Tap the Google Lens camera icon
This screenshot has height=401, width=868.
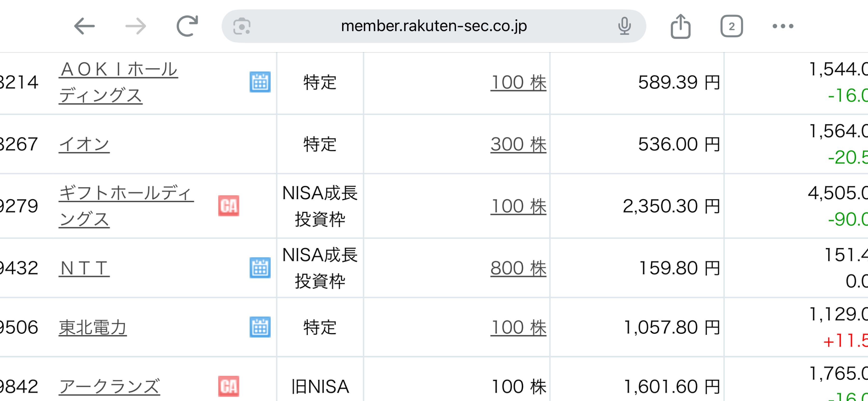[x=242, y=26]
